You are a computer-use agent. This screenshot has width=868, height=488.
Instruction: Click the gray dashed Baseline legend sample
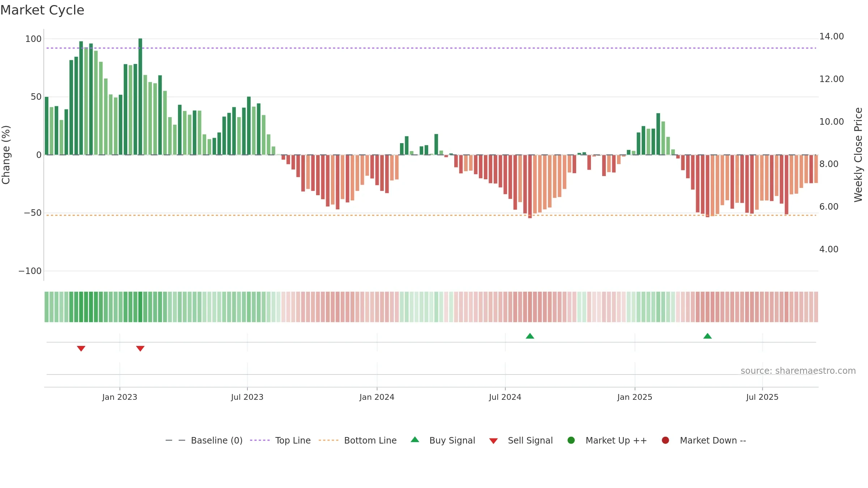[x=175, y=440]
